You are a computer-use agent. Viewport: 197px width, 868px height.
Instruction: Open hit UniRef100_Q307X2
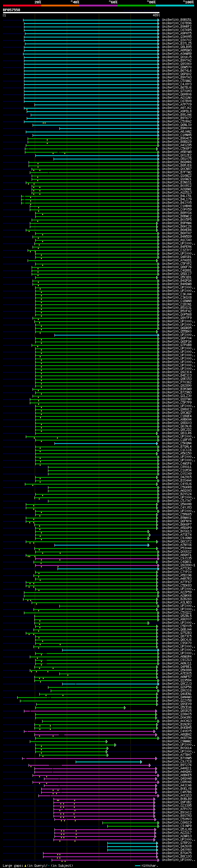click(x=177, y=40)
